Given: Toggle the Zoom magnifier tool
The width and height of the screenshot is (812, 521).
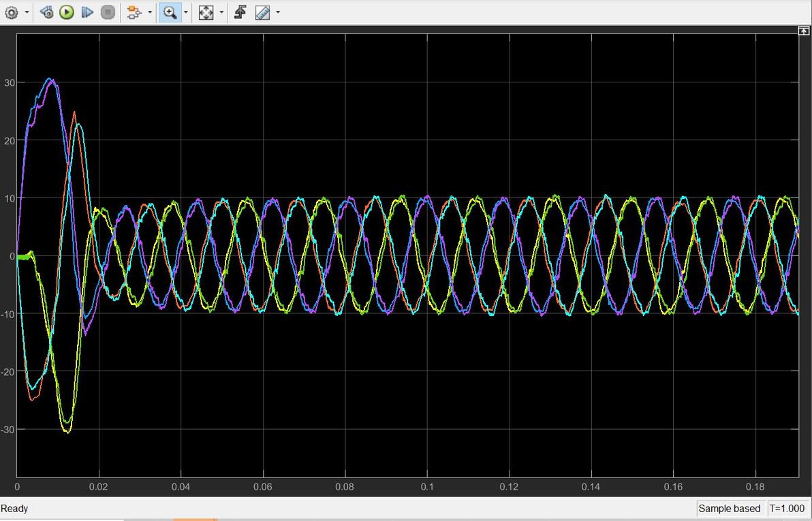Looking at the screenshot, I should pyautogui.click(x=170, y=12).
